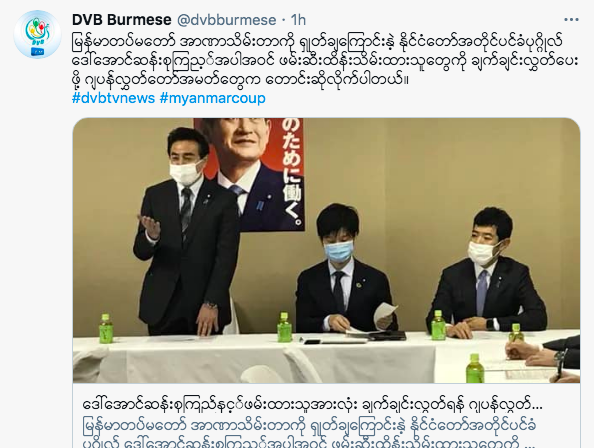
Task: Click the Burmese tweet body text
Action: [325, 60]
